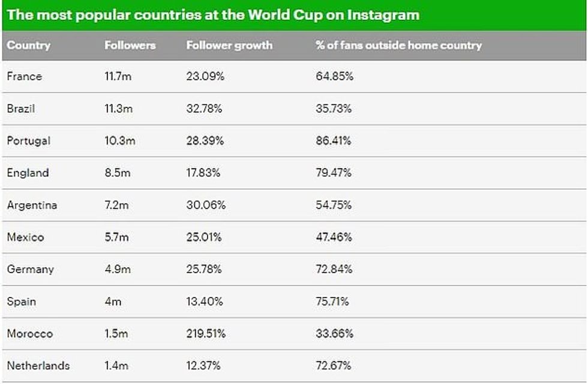This screenshot has height=384, width=588.
Task: Click Spain's 4m followers value
Action: pos(113,301)
